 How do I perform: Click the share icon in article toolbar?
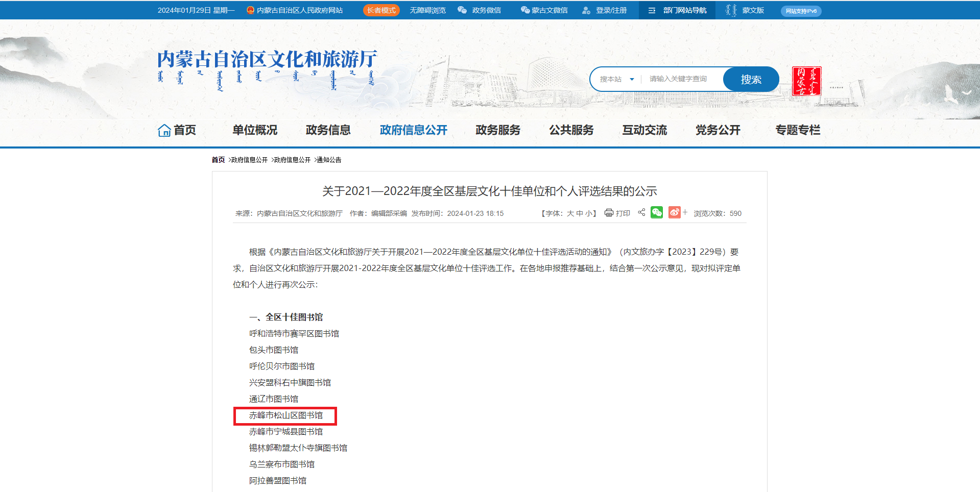pos(641,212)
